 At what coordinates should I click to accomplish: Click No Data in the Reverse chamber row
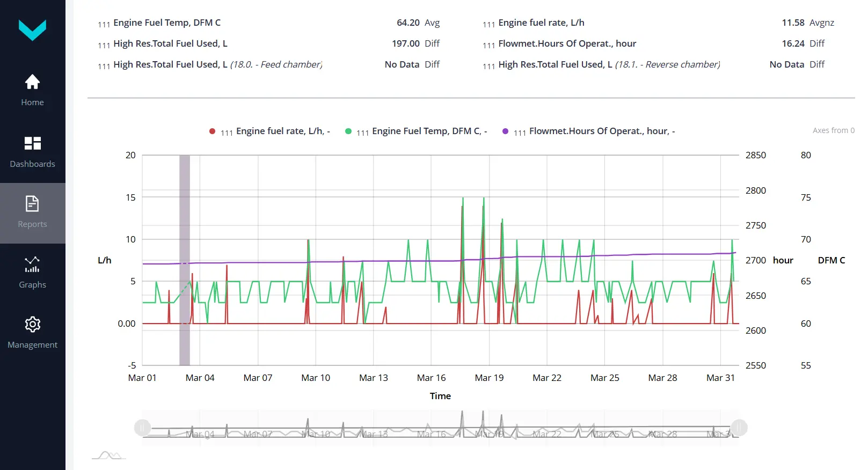(x=787, y=64)
